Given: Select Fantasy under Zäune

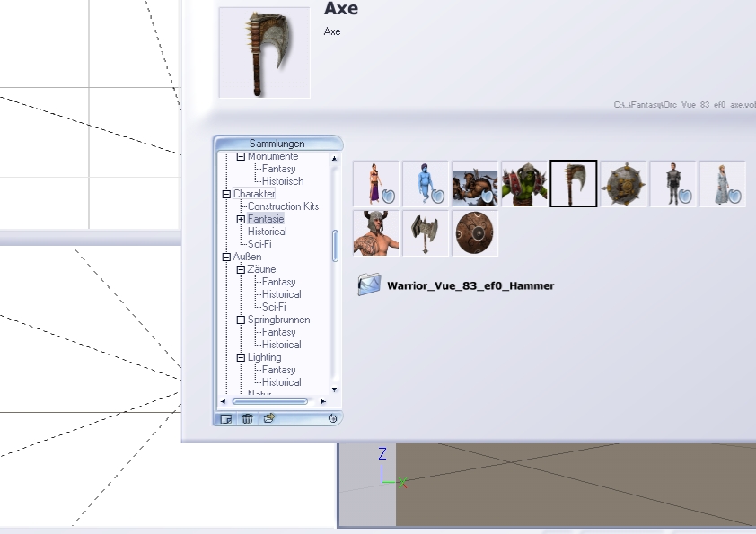Looking at the screenshot, I should coord(278,282).
